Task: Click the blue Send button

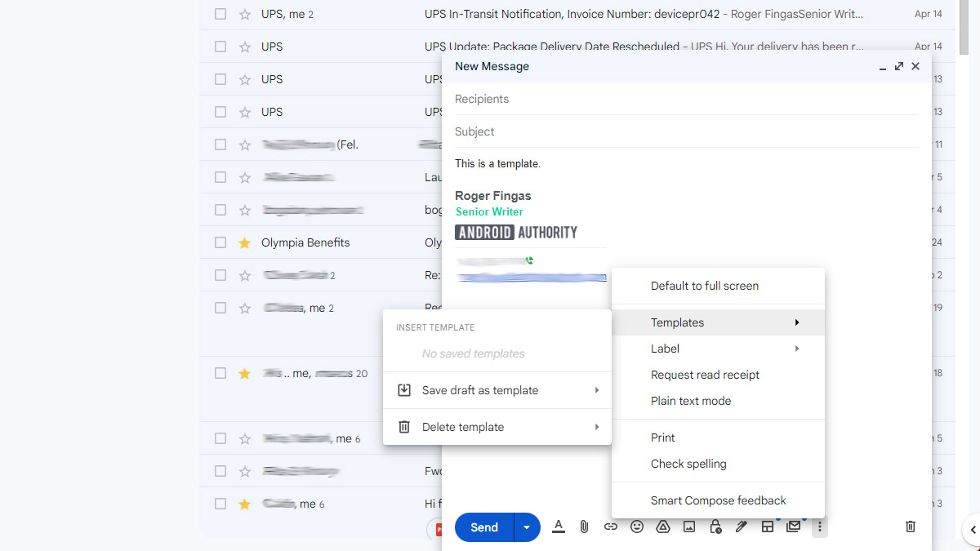Action: tap(484, 527)
